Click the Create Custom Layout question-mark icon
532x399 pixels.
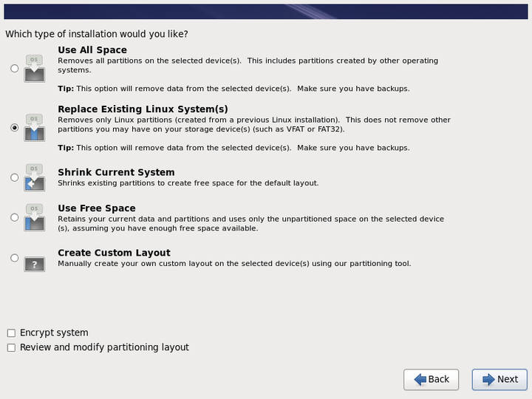tap(34, 264)
